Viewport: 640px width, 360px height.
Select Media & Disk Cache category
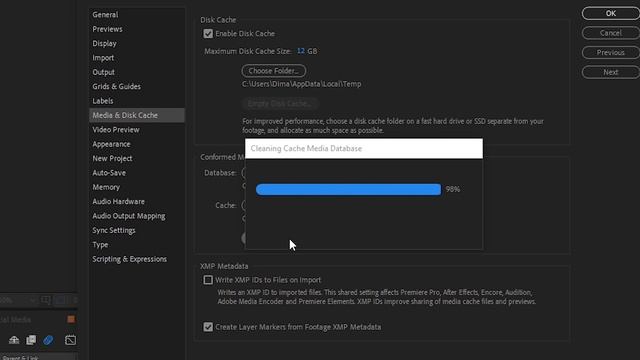[137, 115]
